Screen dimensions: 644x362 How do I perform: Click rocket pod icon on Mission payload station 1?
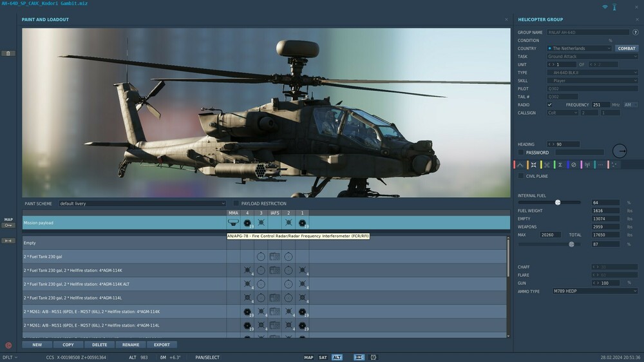pos(302,223)
